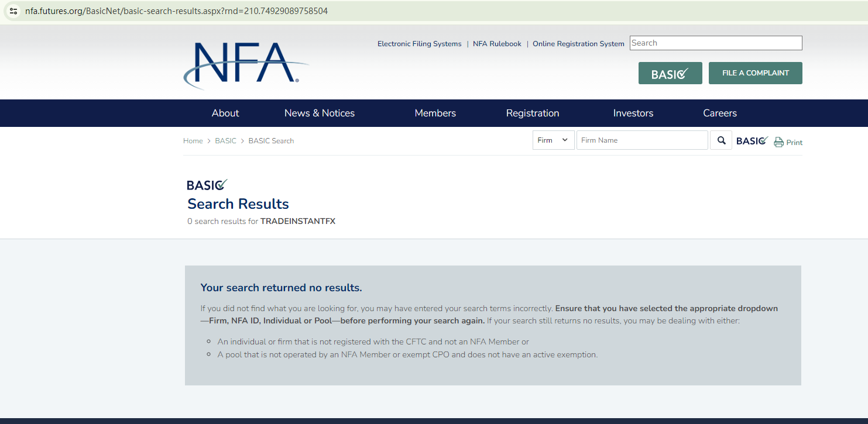The width and height of the screenshot is (868, 424).
Task: Click the BASIC logo above Search Results
Action: (x=207, y=185)
